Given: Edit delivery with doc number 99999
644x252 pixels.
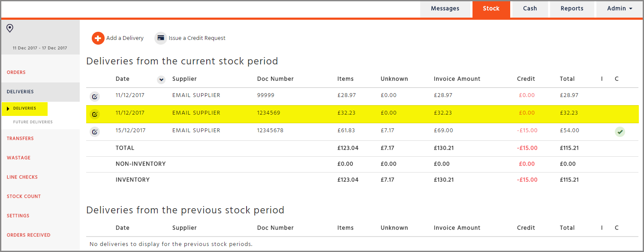Looking at the screenshot, I should [x=95, y=96].
